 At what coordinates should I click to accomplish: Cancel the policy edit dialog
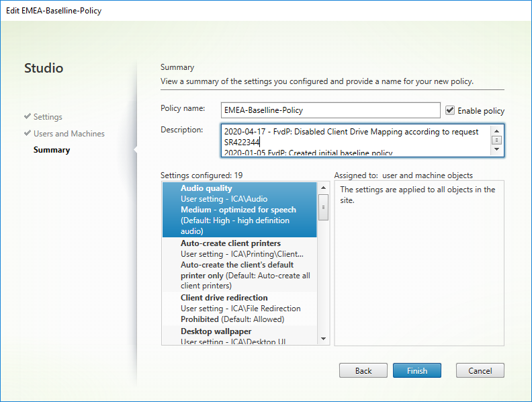[480, 370]
